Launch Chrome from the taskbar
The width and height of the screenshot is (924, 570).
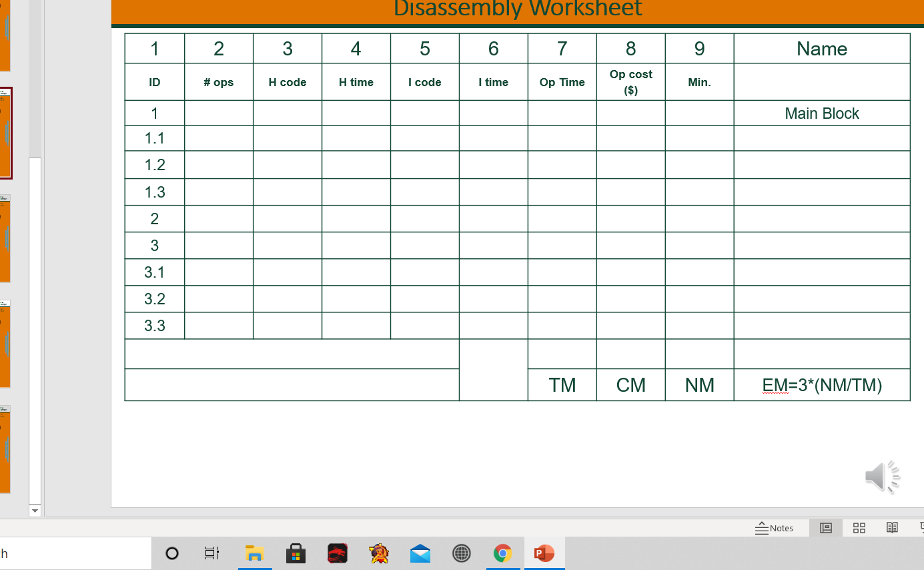(x=502, y=553)
